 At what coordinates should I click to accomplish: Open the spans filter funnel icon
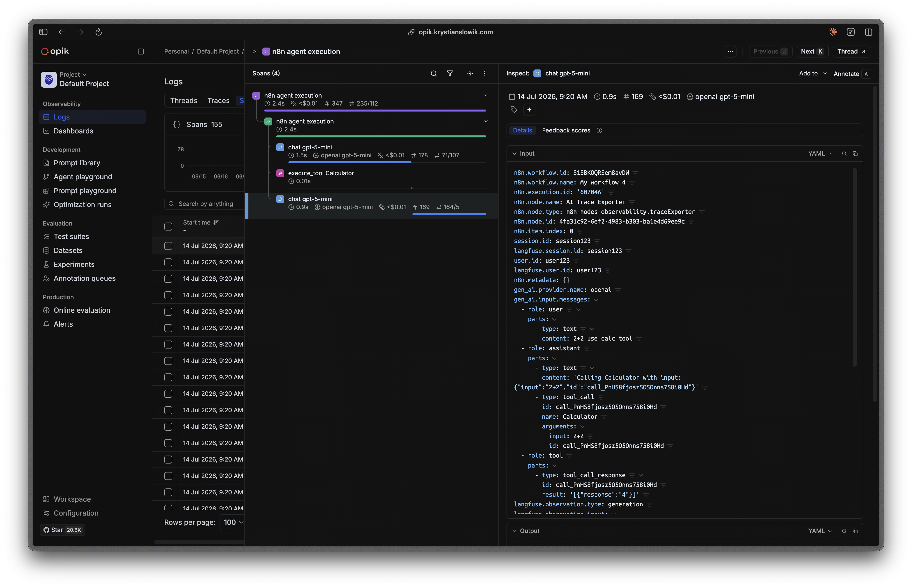point(450,73)
